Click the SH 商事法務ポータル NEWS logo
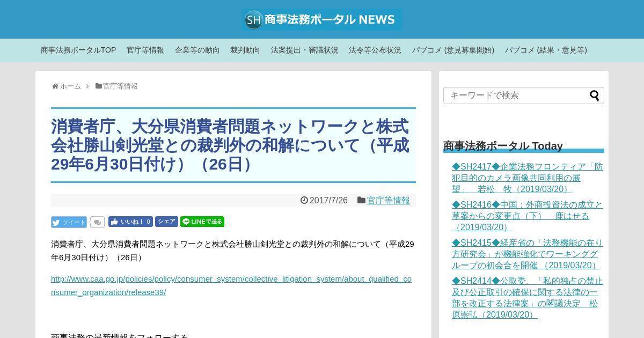The height and width of the screenshot is (338, 644). [x=322, y=20]
